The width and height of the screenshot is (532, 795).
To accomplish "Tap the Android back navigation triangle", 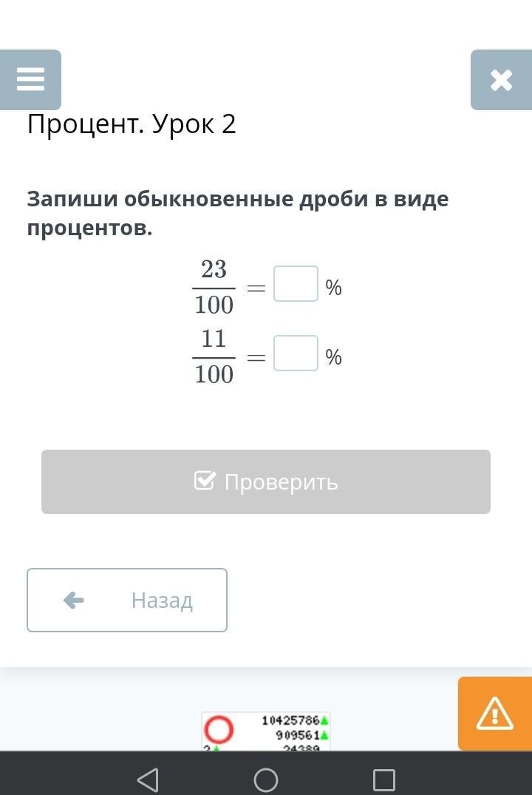I will tap(148, 779).
